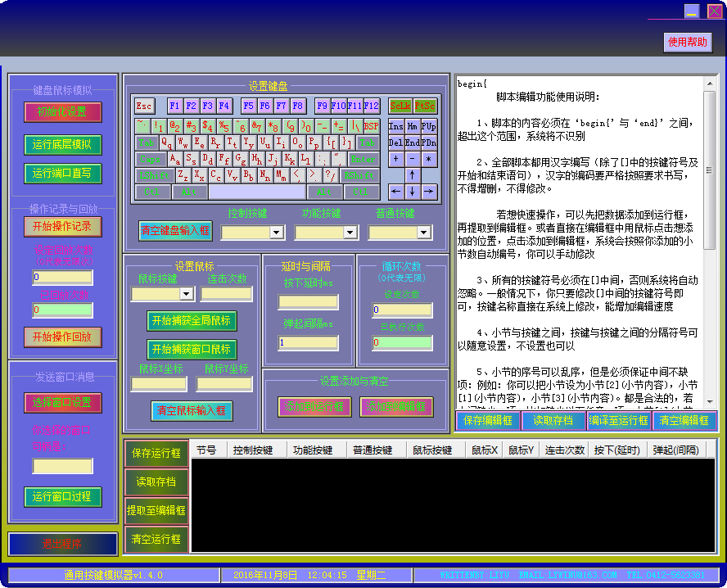The width and height of the screenshot is (727, 588).
Task: Click the Del key on the virtual keyboard
Action: click(396, 142)
